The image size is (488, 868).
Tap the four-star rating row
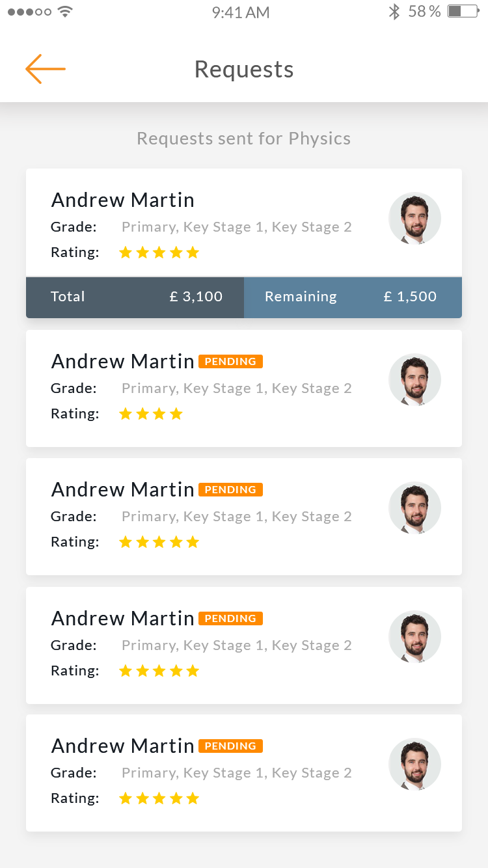151,414
